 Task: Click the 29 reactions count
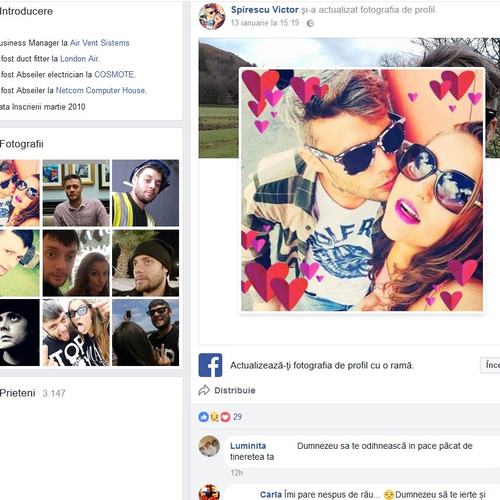click(237, 417)
